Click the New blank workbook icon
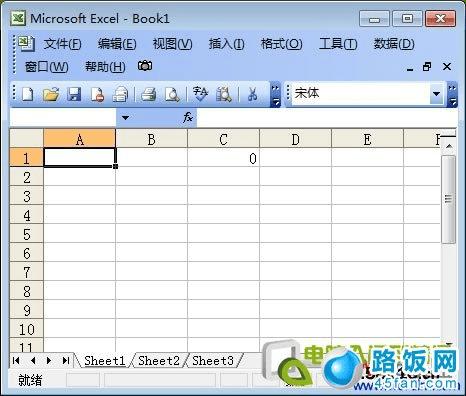 point(28,94)
